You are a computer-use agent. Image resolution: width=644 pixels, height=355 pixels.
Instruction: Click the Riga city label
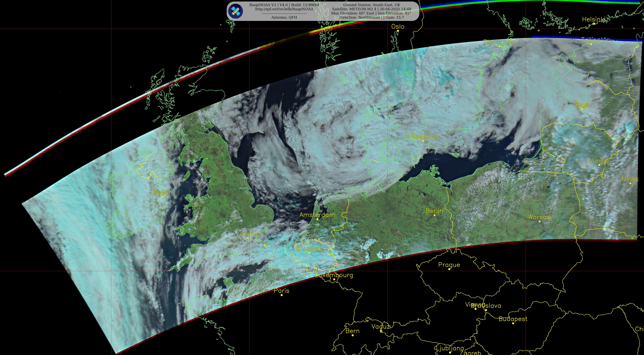click(582, 105)
